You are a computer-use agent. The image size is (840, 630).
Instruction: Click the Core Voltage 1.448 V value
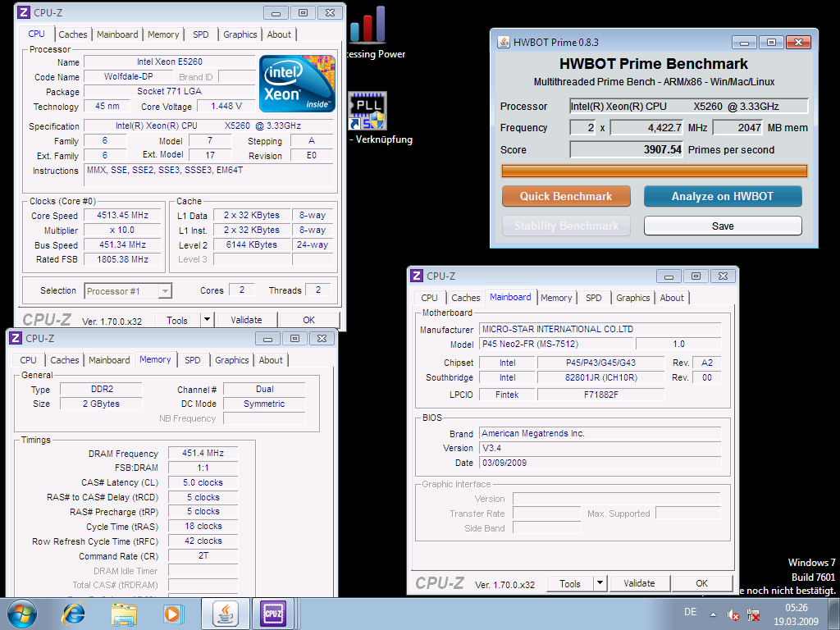point(226,106)
